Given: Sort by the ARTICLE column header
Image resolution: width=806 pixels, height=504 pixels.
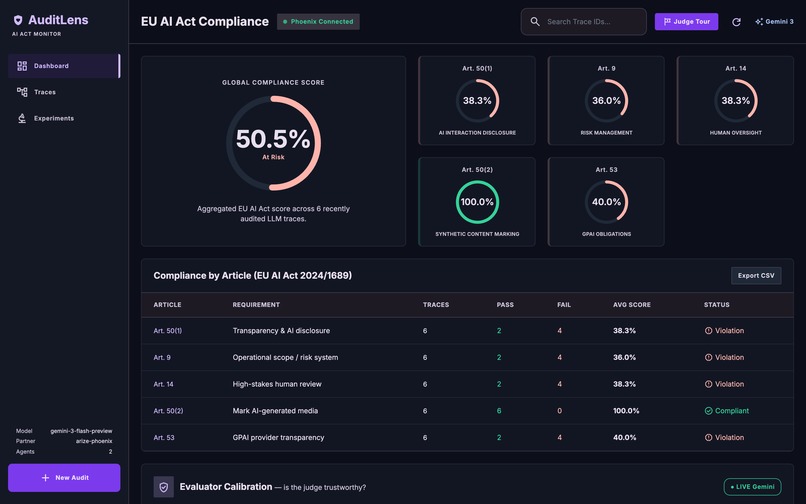Looking at the screenshot, I should (168, 304).
